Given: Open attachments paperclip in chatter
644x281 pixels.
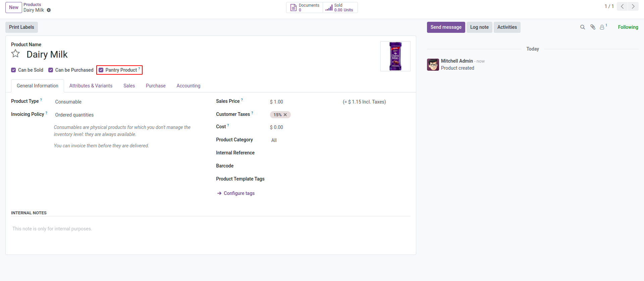Looking at the screenshot, I should [x=593, y=27].
